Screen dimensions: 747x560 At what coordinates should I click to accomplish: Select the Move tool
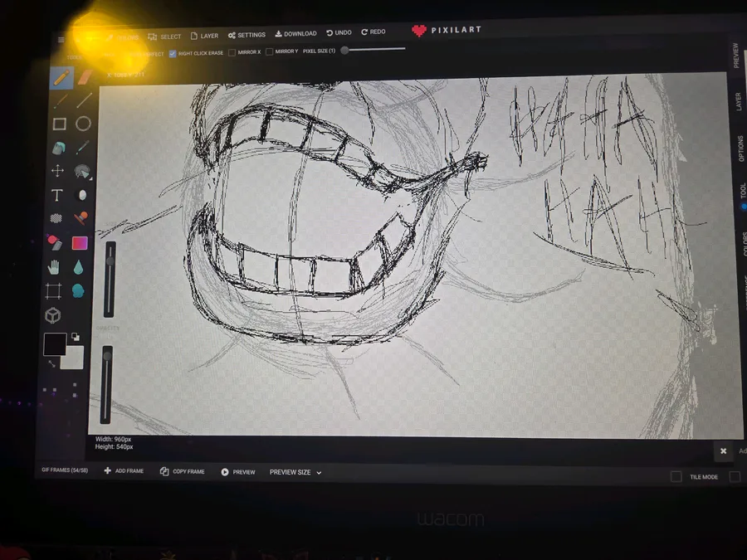click(57, 171)
